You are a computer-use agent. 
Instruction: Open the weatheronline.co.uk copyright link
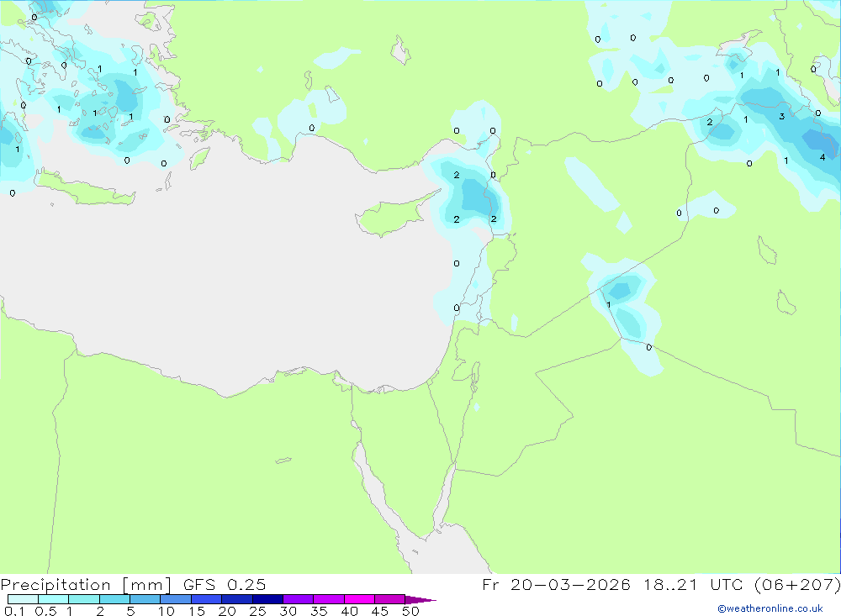click(x=770, y=608)
